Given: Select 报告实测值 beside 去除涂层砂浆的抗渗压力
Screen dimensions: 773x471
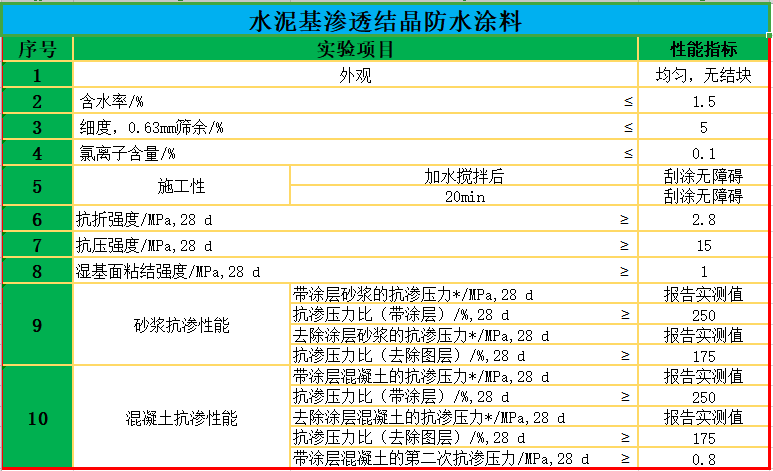Looking at the screenshot, I should tap(703, 335).
